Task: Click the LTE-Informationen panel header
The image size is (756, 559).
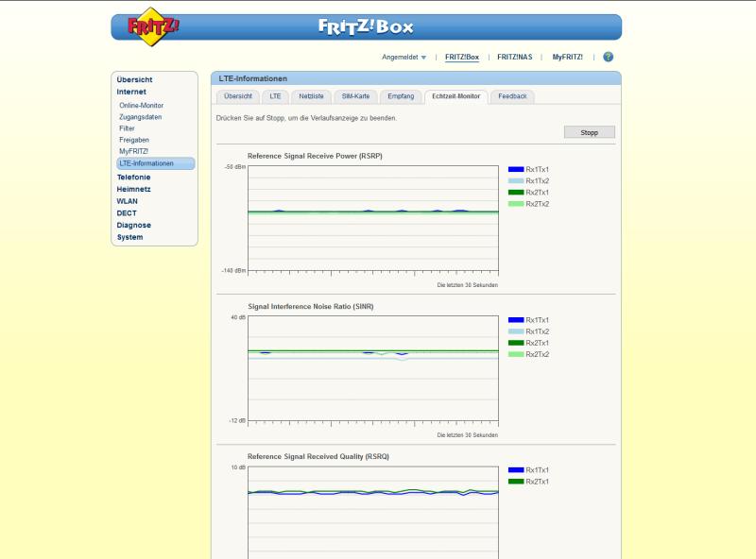Action: pyautogui.click(x=416, y=78)
